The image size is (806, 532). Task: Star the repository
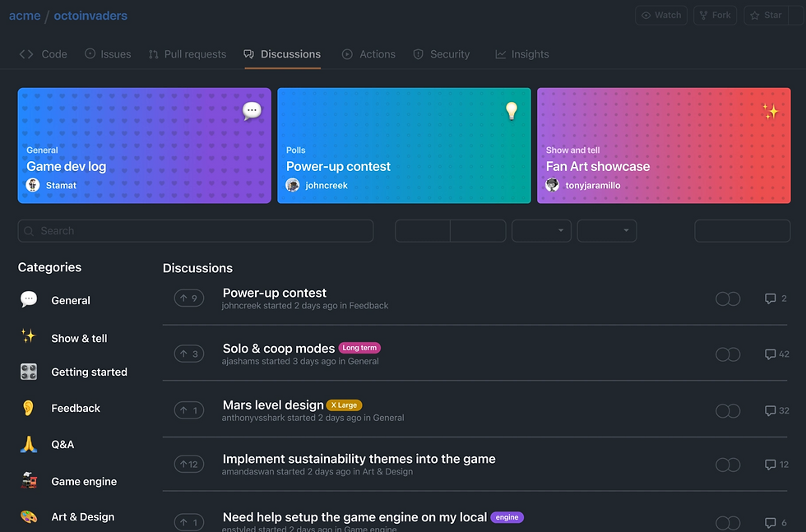(766, 16)
